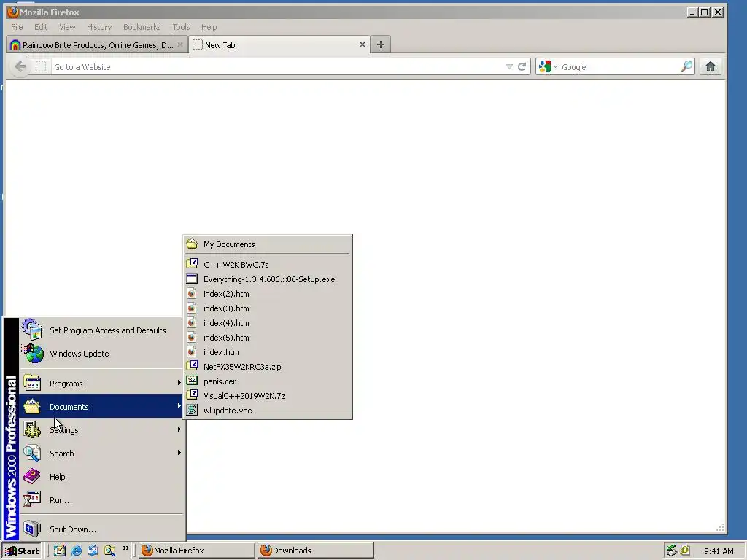Open Everything-1.3.4.686.x86-Setup.exe entry
Screen dimensions: 747x560
(268, 279)
